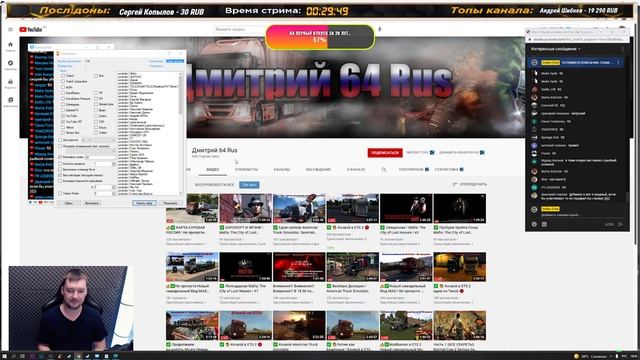The image size is (640, 360).
Task: Open the Внимание!!! Внимание!!! video thumbnail
Action: pyautogui.click(x=299, y=267)
